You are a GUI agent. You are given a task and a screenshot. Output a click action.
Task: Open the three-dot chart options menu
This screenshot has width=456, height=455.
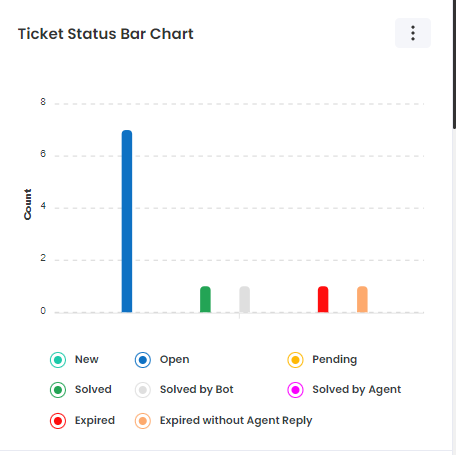413,33
